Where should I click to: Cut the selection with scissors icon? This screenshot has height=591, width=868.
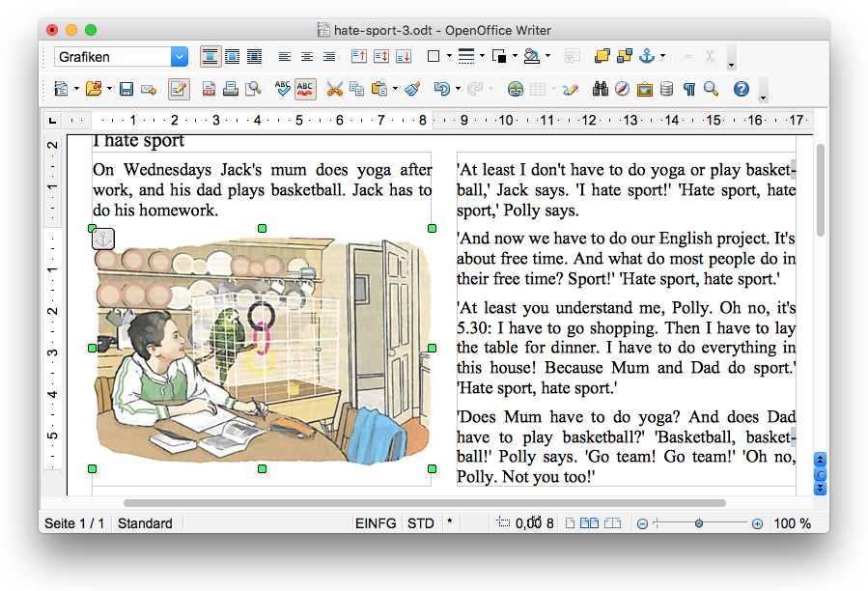click(334, 89)
